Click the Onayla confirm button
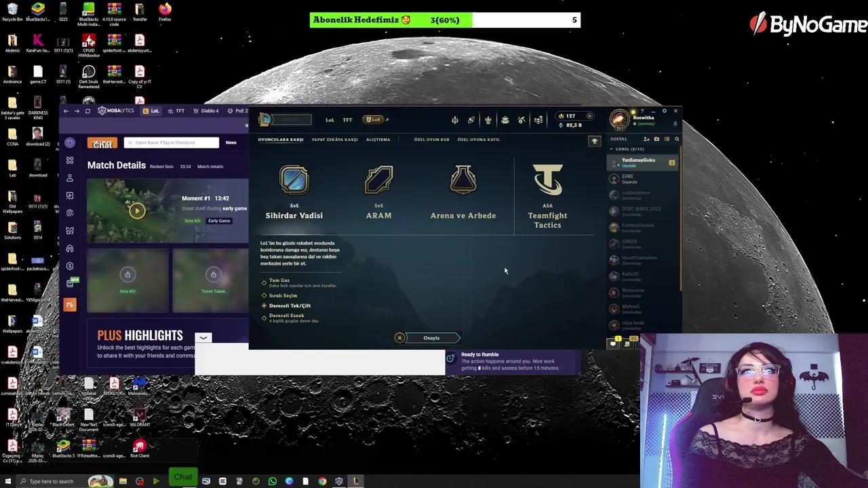This screenshot has height=488, width=868. coord(431,338)
